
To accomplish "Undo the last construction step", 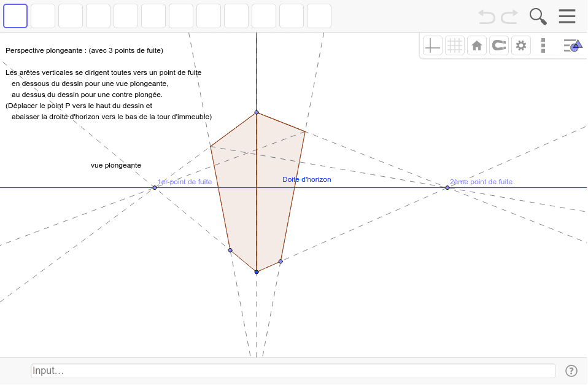I will (x=486, y=16).
